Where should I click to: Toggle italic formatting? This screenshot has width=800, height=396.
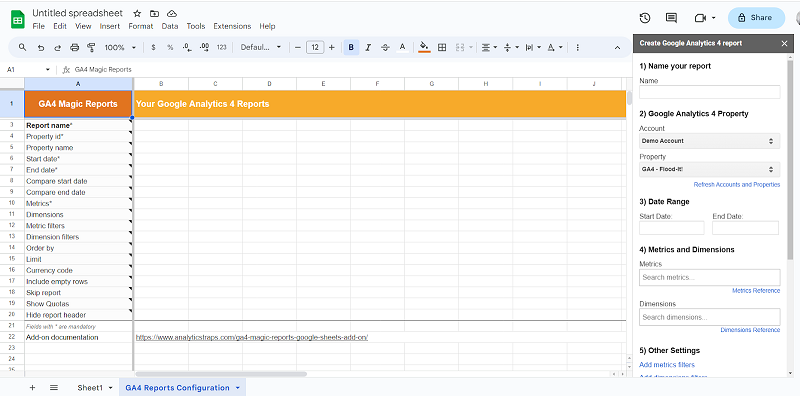368,47
